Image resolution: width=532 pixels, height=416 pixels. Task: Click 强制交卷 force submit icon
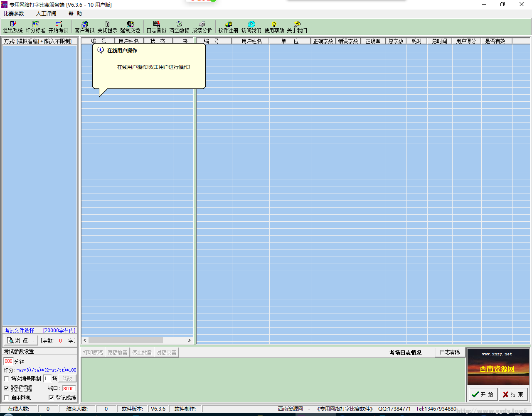click(x=130, y=27)
